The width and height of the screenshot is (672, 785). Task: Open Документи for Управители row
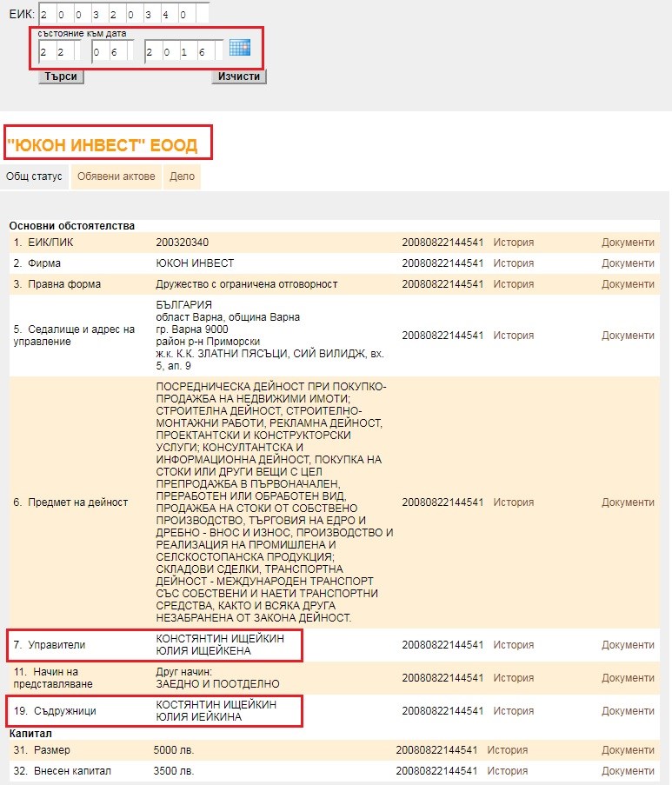click(628, 645)
